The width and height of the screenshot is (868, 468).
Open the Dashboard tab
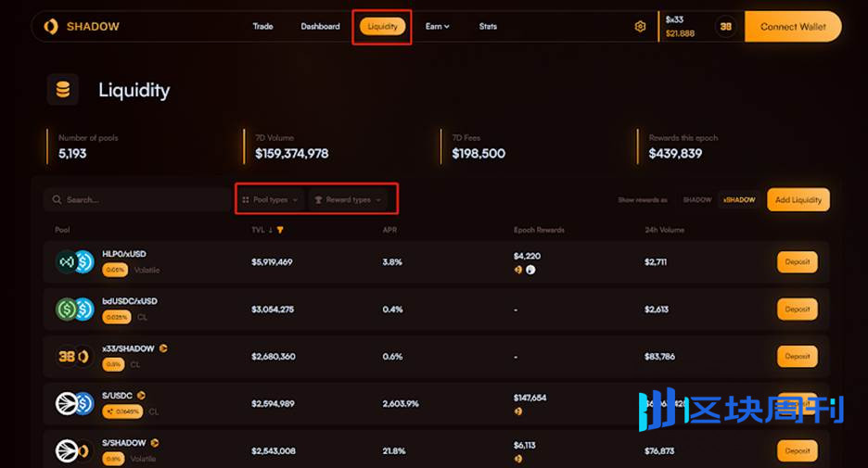click(321, 27)
